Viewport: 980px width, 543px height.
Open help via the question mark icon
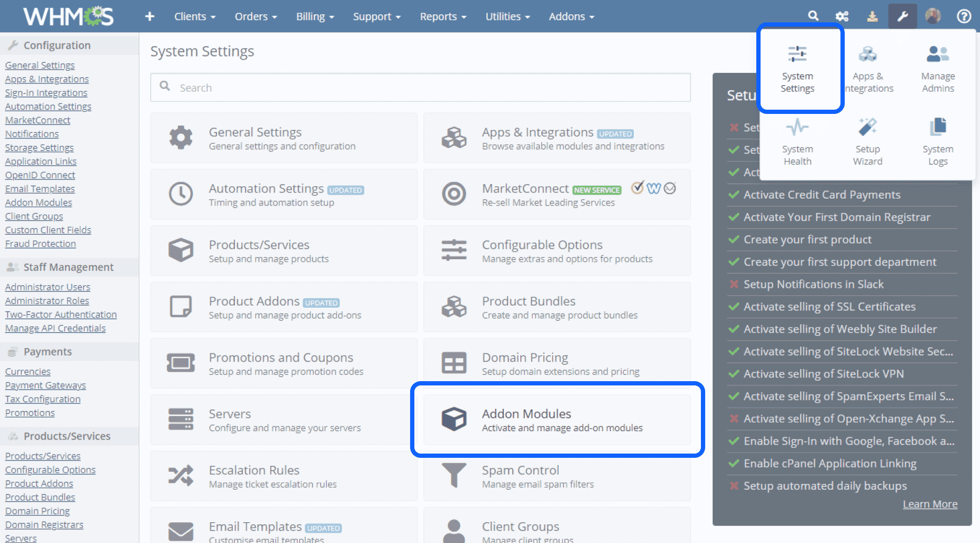pyautogui.click(x=964, y=16)
